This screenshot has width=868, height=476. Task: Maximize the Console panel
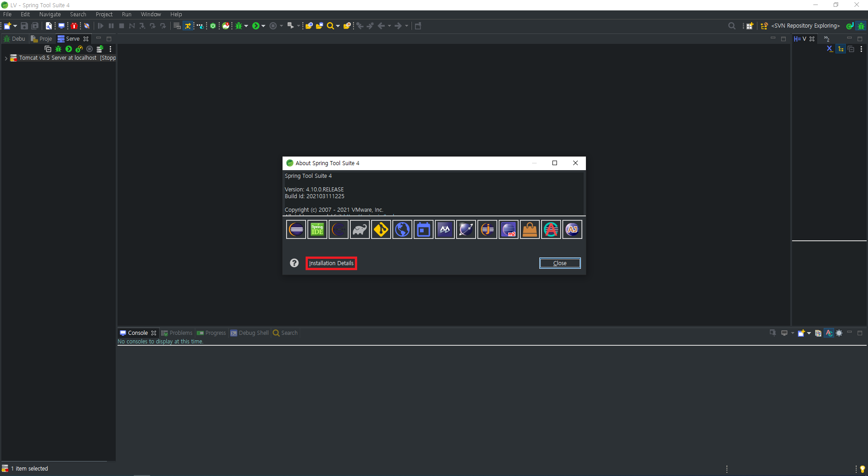tap(860, 333)
